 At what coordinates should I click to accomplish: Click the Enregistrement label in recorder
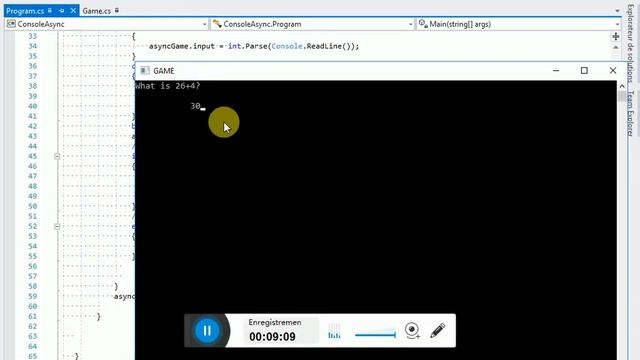pyautogui.click(x=275, y=322)
